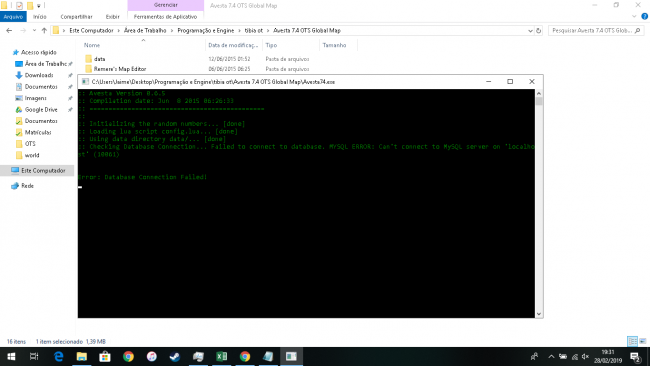This screenshot has height=366, width=650.
Task: Open the notification center icon
Action: click(x=635, y=356)
